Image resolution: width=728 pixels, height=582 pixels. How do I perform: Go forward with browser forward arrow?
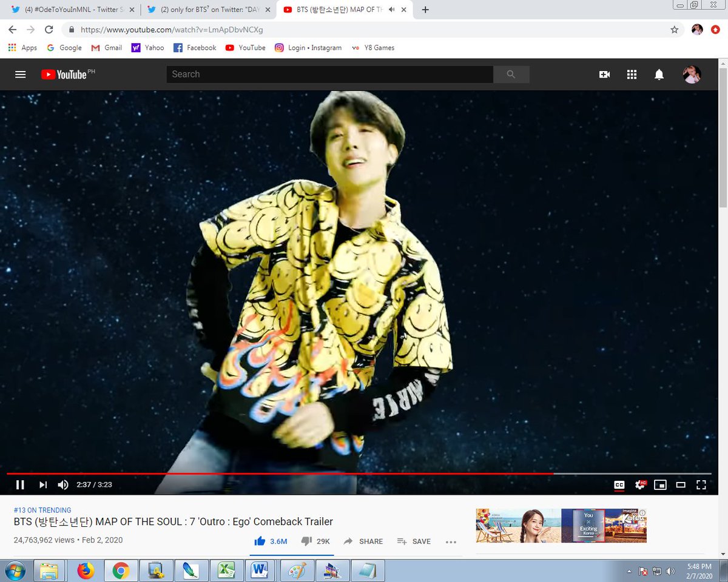tap(30, 30)
